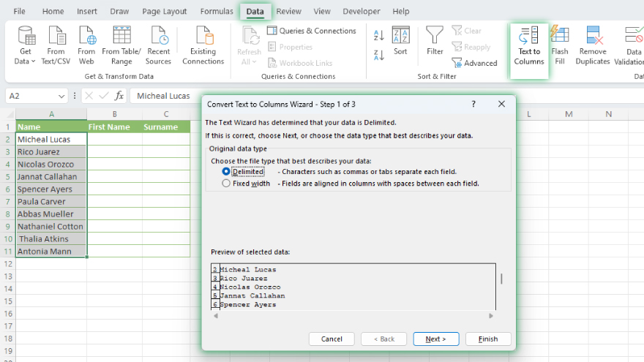Close the Text to Columns wizard
Screen dimensions: 644x362
(x=501, y=105)
